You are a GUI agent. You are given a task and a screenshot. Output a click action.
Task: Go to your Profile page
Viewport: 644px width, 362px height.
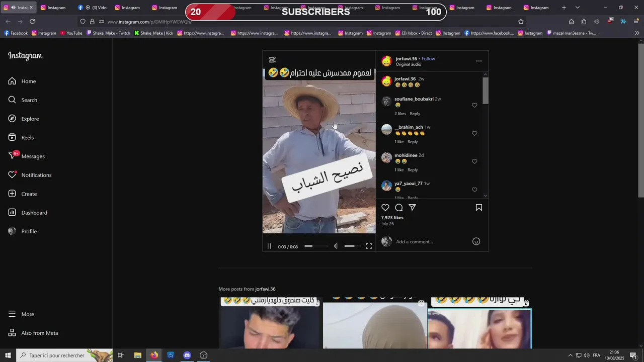[23, 231]
